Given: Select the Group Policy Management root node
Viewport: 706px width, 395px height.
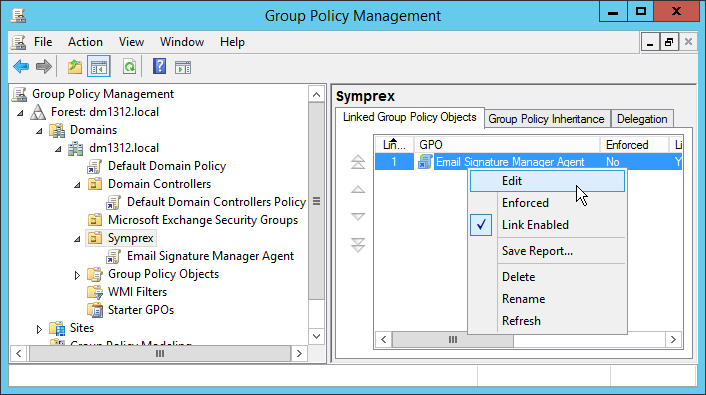Looking at the screenshot, I should (x=103, y=94).
